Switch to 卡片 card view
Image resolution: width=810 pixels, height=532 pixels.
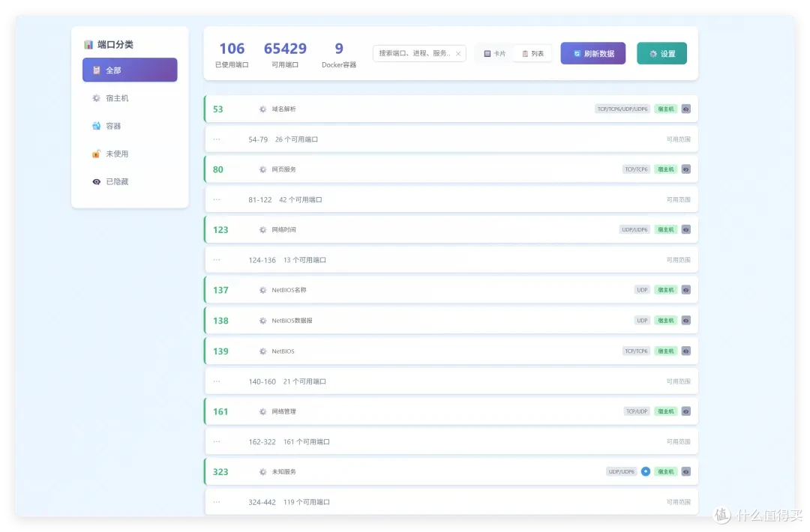tap(494, 54)
